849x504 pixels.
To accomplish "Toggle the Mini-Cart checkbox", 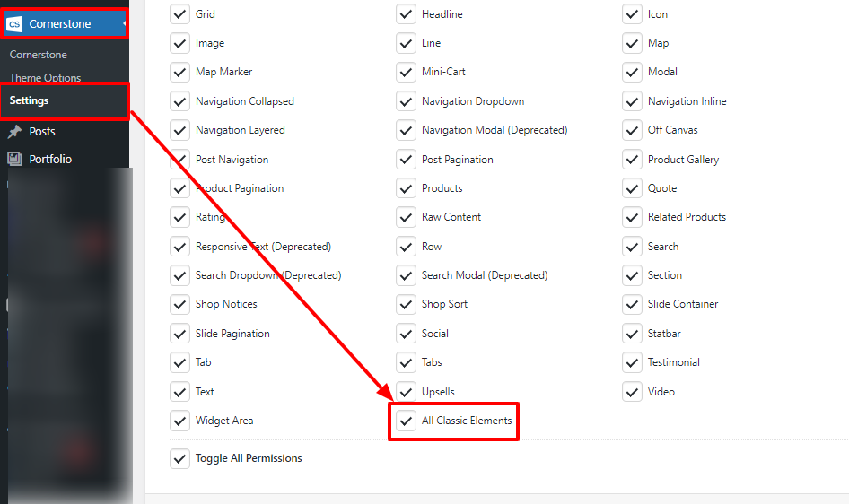I will 407,72.
